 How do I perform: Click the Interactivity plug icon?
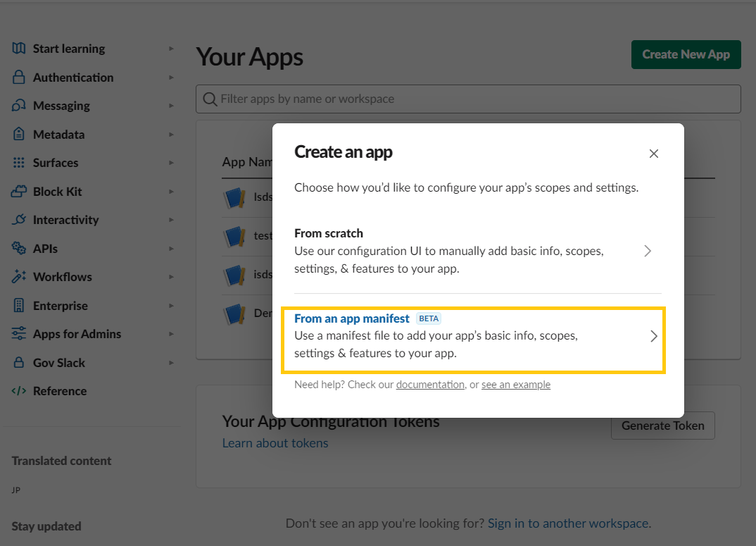point(19,220)
